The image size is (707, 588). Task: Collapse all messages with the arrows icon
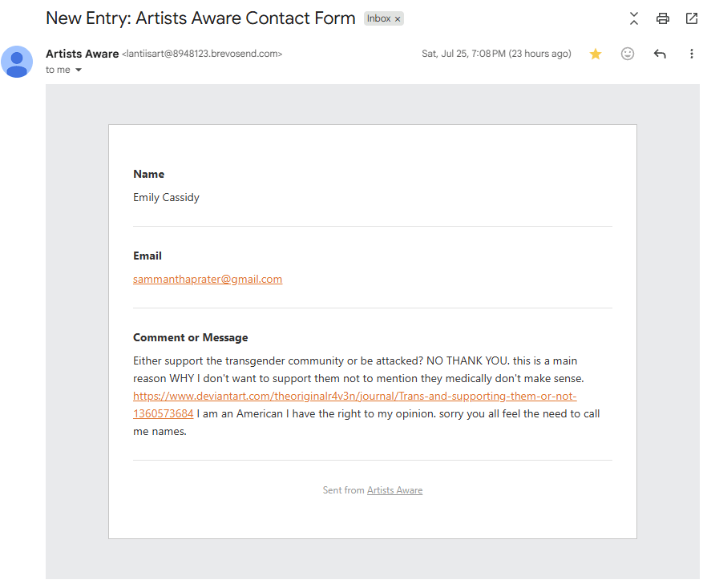pyautogui.click(x=633, y=18)
